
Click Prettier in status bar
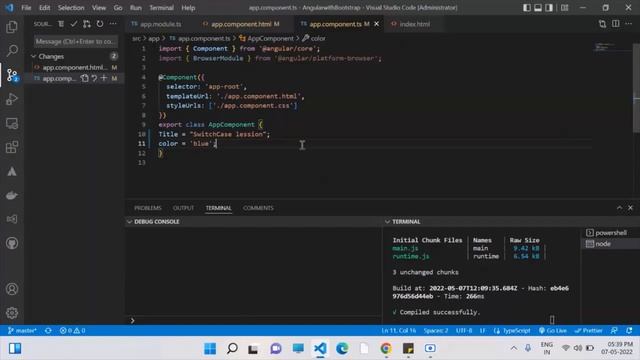point(588,330)
